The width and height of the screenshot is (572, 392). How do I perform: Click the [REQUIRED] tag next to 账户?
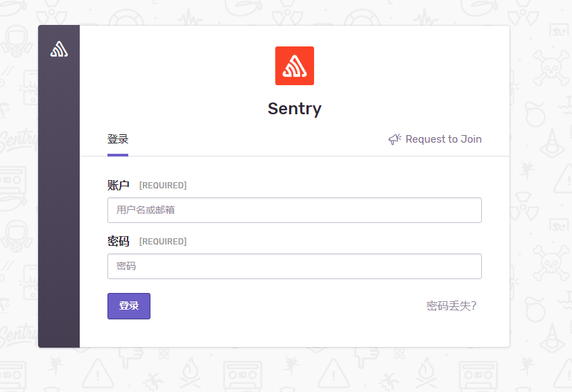[163, 186]
